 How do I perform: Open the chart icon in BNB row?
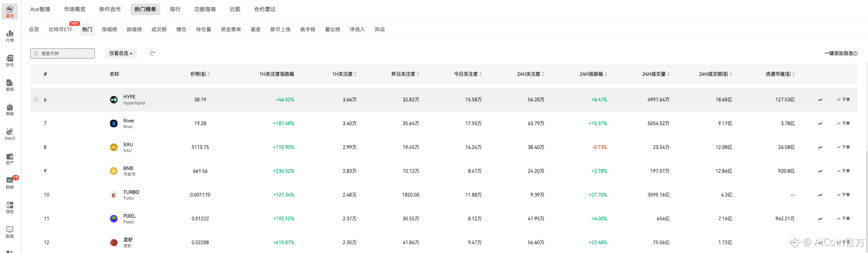click(820, 171)
